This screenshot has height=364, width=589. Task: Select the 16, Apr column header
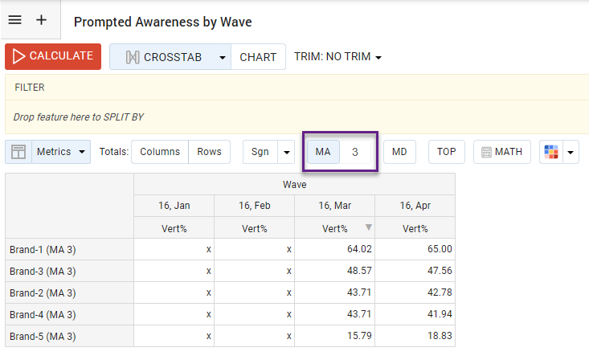415,206
